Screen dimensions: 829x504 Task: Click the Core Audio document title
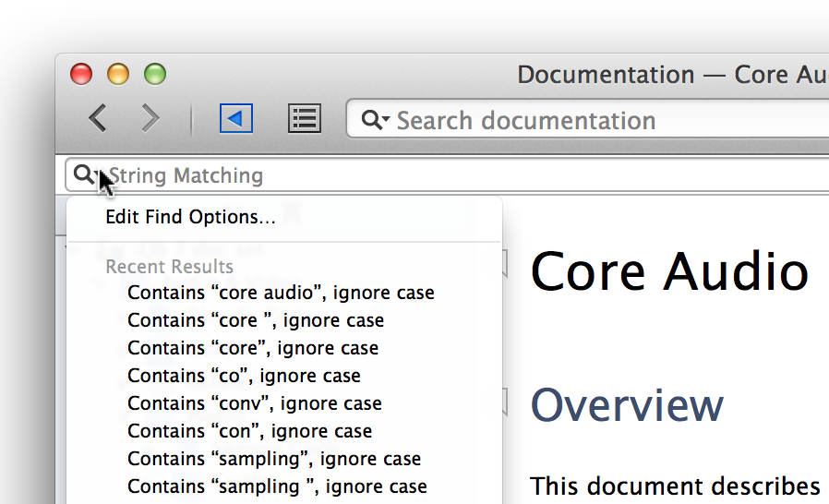point(670,271)
